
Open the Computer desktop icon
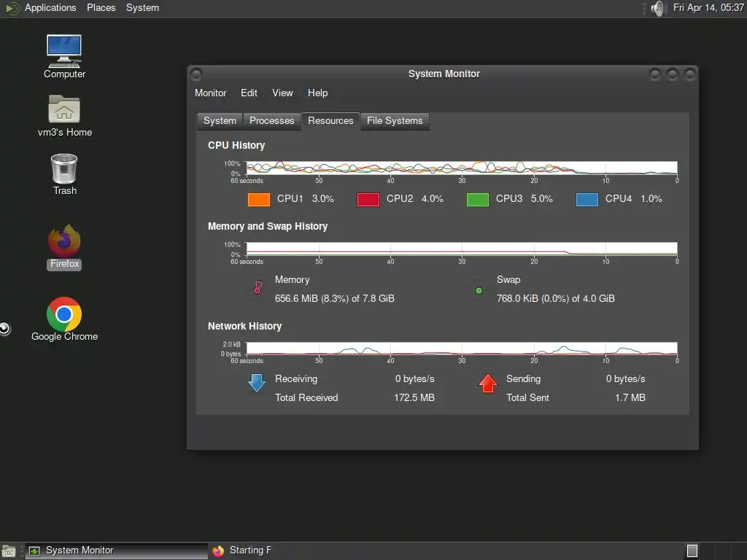(x=64, y=56)
